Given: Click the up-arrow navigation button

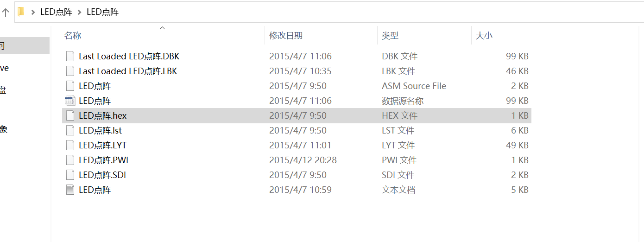Looking at the screenshot, I should point(6,13).
